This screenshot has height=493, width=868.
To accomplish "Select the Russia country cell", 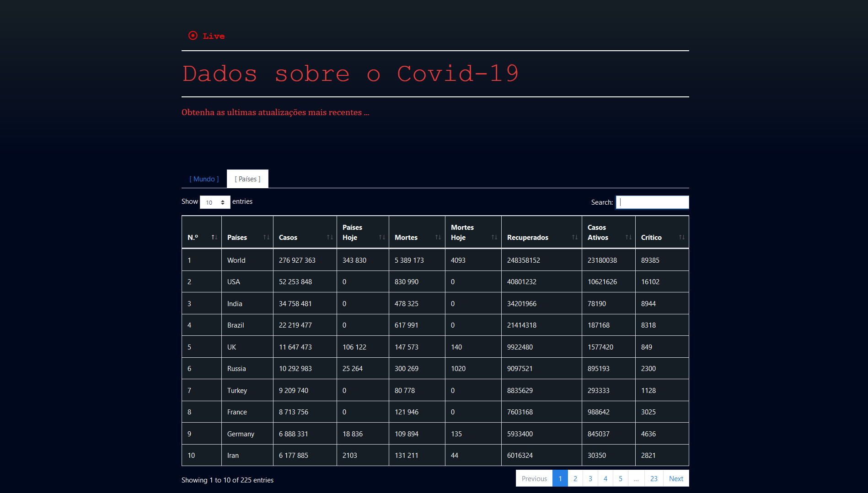I will (x=247, y=368).
